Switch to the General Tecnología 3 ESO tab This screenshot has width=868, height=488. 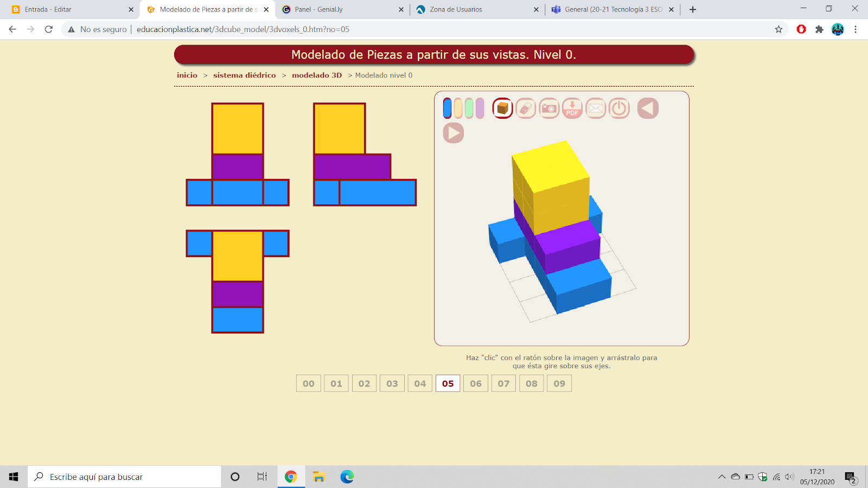pos(612,9)
